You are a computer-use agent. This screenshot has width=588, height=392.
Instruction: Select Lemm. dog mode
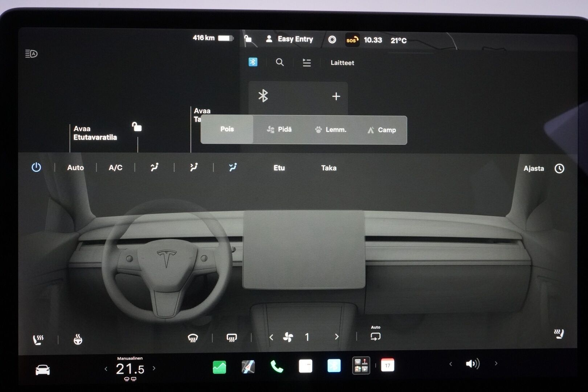(331, 130)
